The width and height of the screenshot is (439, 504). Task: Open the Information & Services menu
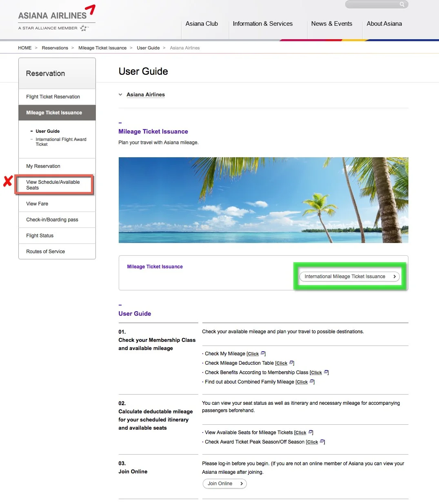(263, 24)
